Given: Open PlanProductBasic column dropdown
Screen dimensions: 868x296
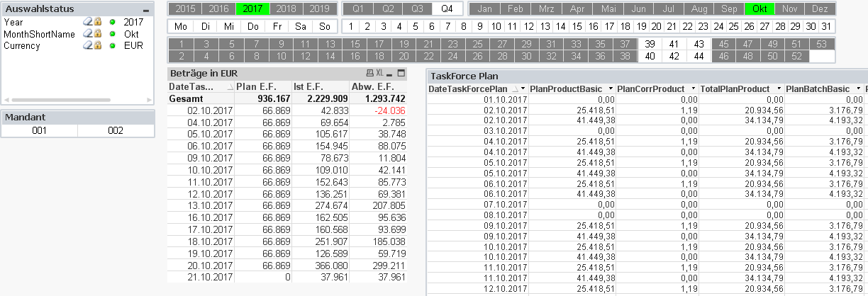Looking at the screenshot, I should tap(609, 89).
